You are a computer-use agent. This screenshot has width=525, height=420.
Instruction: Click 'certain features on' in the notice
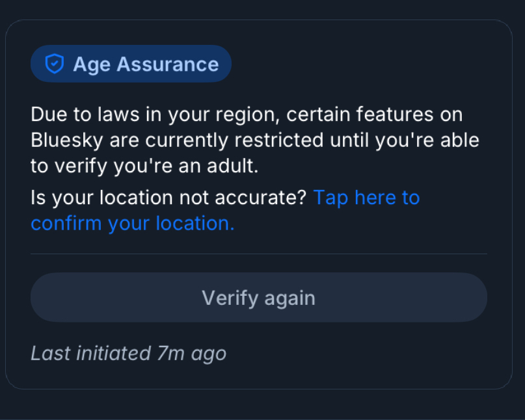[375, 115]
